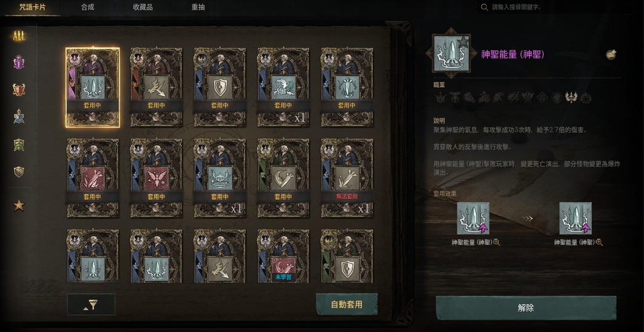The width and height of the screenshot is (644, 332).
Task: Open magnifier next to left 神聖能量 effect
Action: click(497, 242)
